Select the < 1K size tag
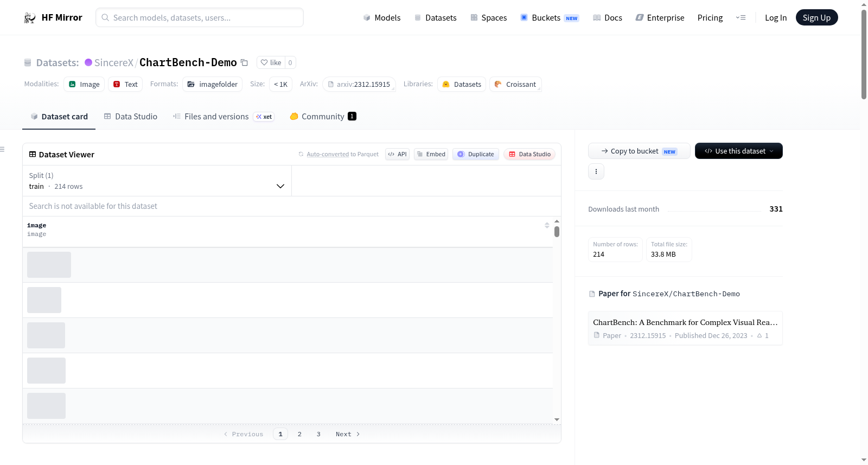This screenshot has width=868, height=465. point(280,84)
